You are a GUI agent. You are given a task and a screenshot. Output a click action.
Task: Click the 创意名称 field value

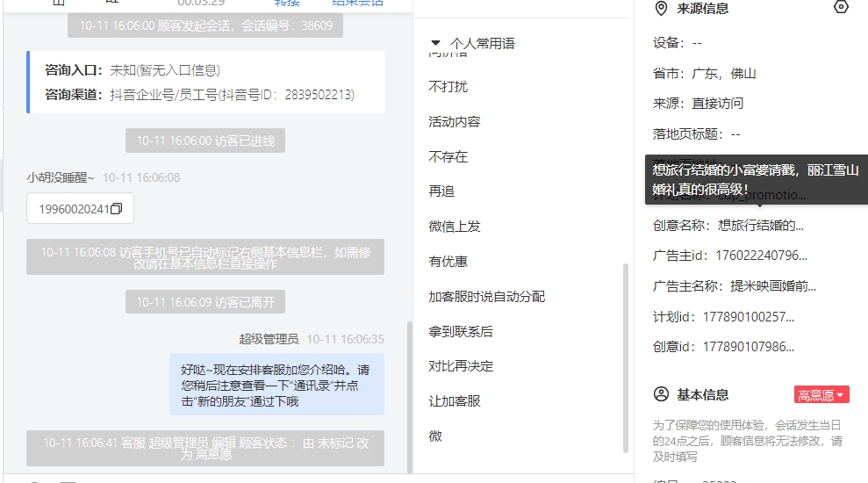761,225
